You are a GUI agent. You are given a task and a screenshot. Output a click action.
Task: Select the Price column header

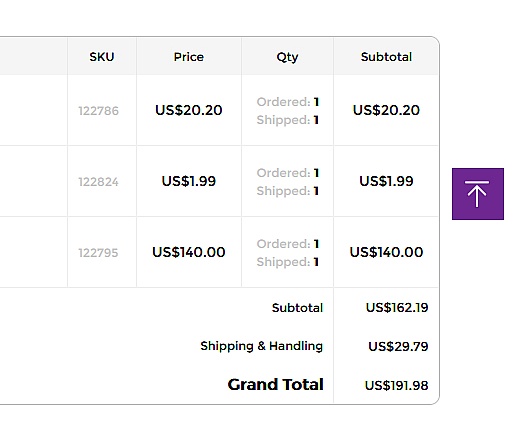point(189,57)
